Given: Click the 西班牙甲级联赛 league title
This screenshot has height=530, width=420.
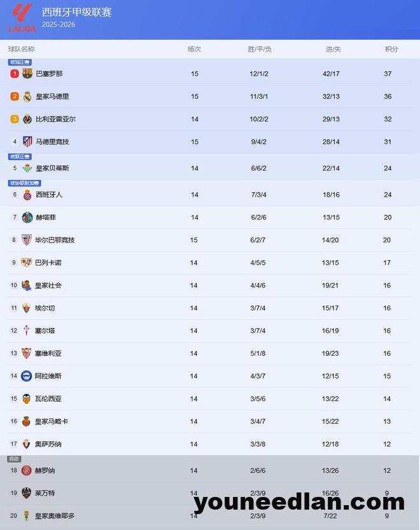Looking at the screenshot, I should pyautogui.click(x=76, y=12).
